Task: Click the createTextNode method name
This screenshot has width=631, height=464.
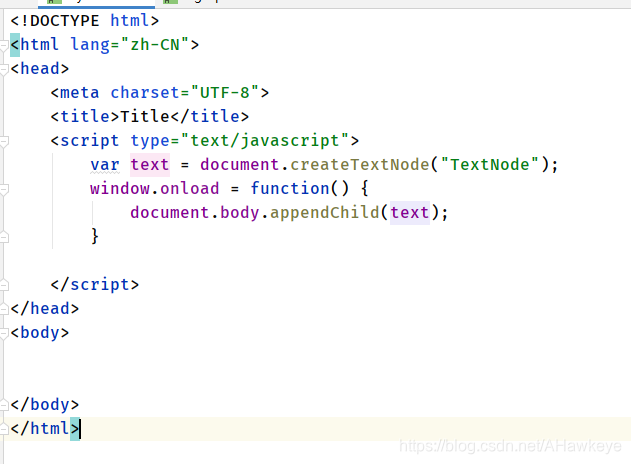Action: 360,165
